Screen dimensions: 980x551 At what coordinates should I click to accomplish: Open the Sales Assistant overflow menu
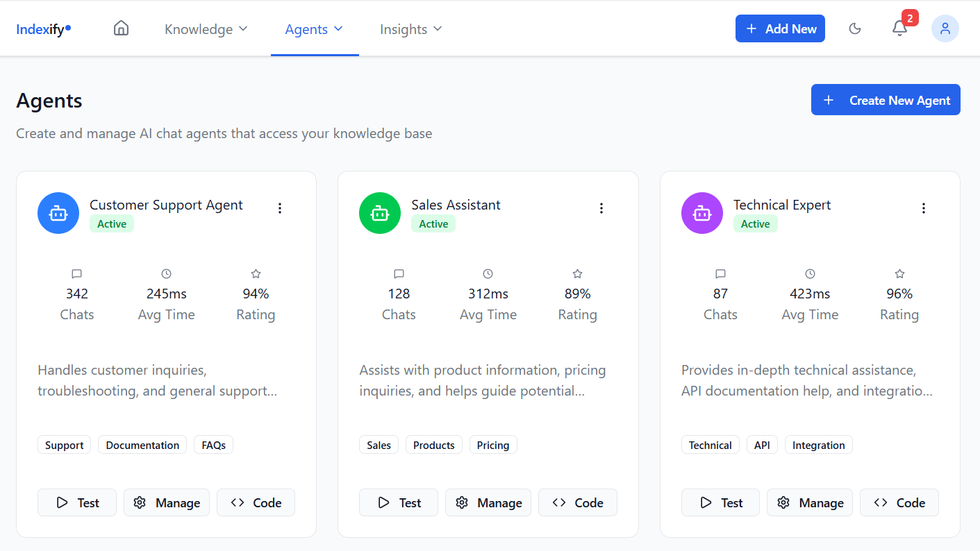(x=601, y=207)
